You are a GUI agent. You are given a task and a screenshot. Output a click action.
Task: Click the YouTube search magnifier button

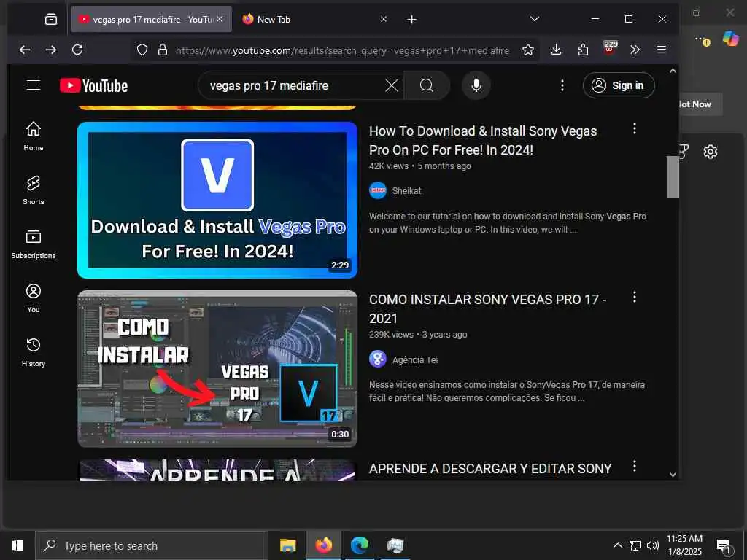click(426, 86)
